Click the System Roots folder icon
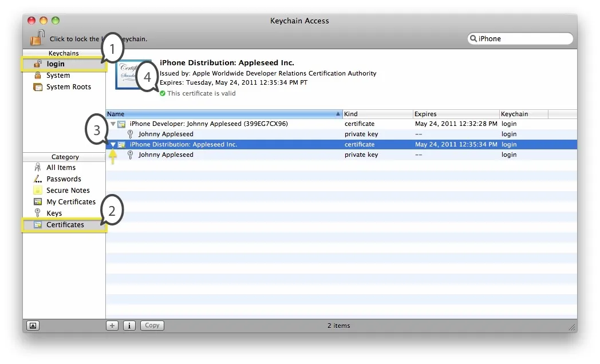Viewport: 600px width, 364px height. tap(38, 87)
